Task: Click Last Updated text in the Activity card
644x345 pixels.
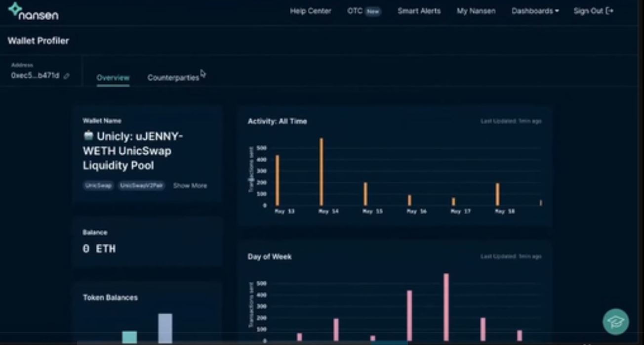Action: point(511,121)
